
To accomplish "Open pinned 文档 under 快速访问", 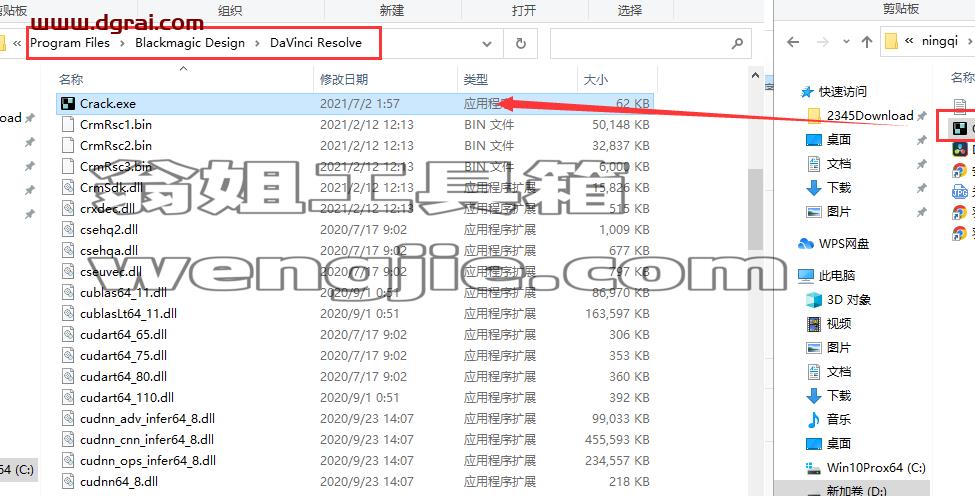I will point(829,164).
